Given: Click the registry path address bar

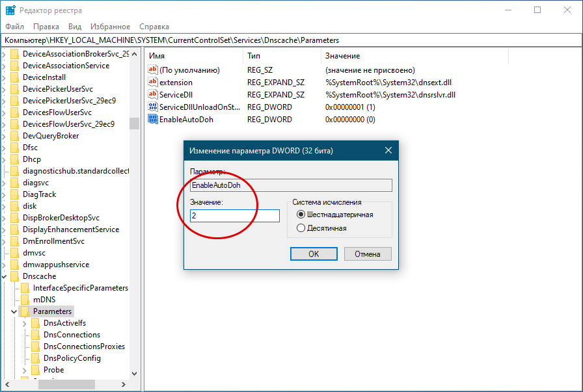Looking at the screenshot, I should [x=291, y=40].
